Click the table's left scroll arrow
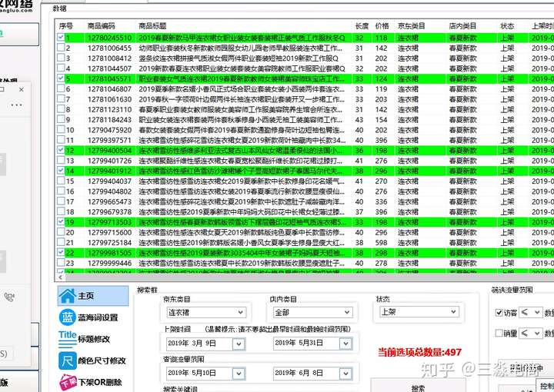Screen dimensions: 554x392 coord(61,277)
